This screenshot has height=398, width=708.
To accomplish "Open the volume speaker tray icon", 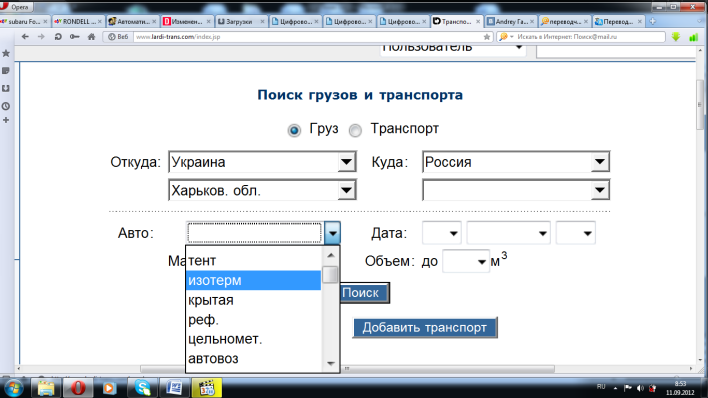I will pos(640,388).
